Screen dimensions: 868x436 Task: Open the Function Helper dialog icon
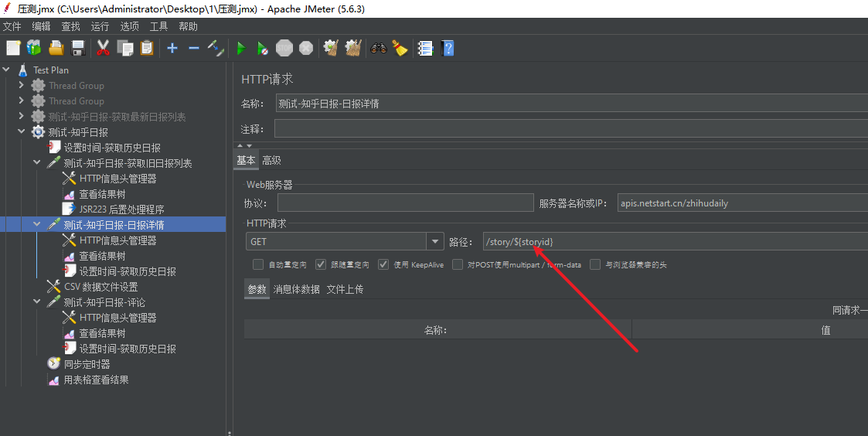point(425,48)
